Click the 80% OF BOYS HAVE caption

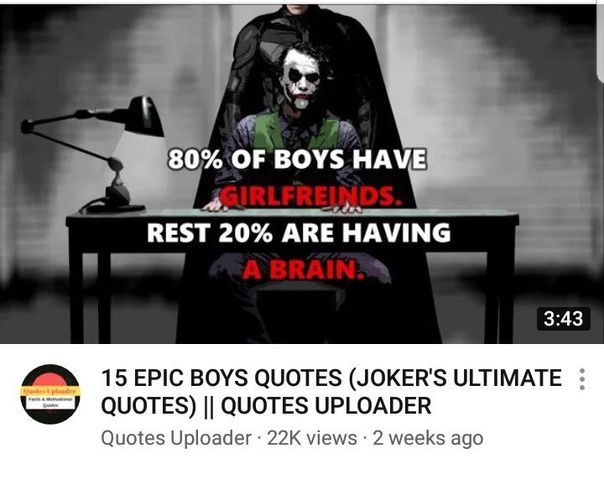pyautogui.click(x=297, y=159)
